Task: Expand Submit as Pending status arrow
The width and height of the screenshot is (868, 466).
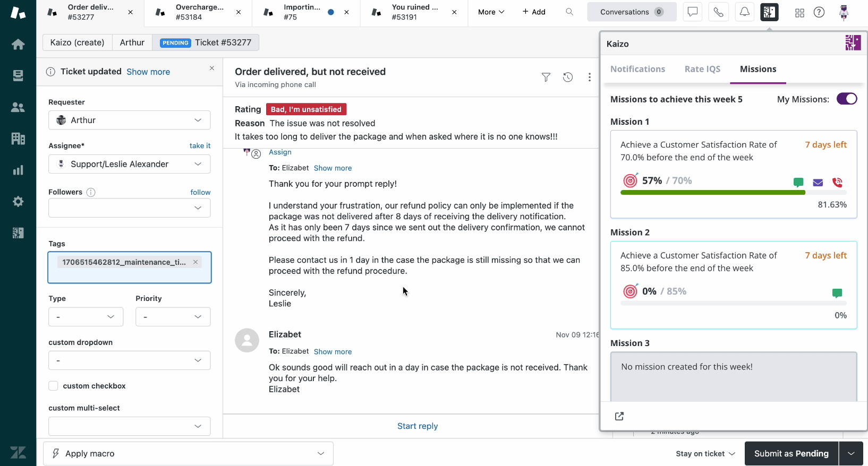Action: coord(851,453)
